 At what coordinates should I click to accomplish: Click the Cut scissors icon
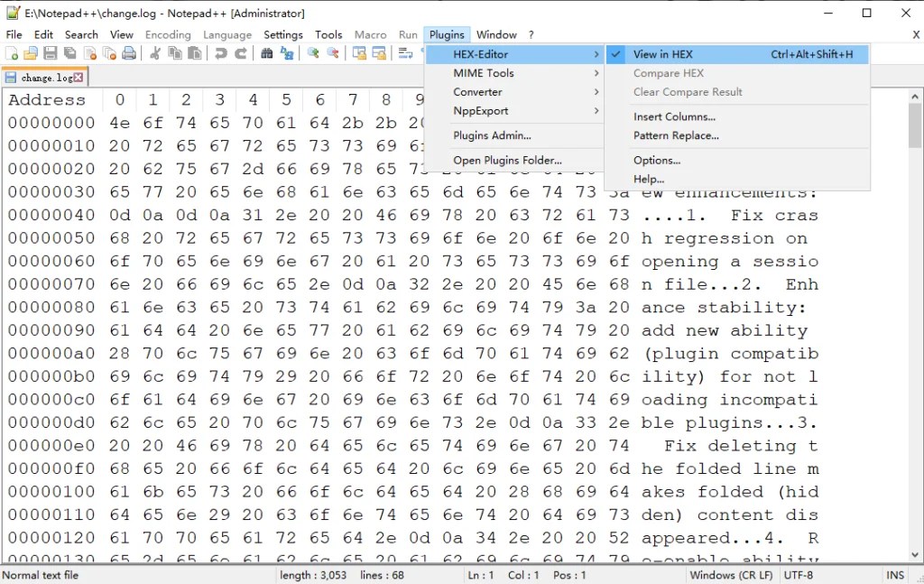155,53
